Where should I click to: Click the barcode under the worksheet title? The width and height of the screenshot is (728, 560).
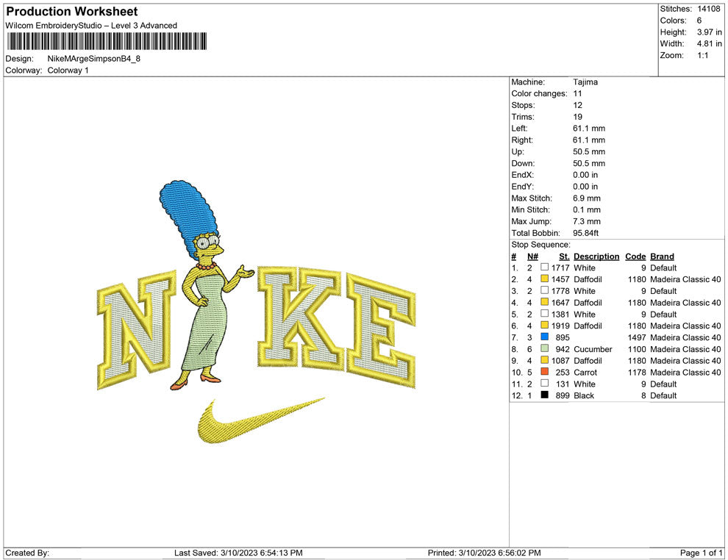coord(107,41)
